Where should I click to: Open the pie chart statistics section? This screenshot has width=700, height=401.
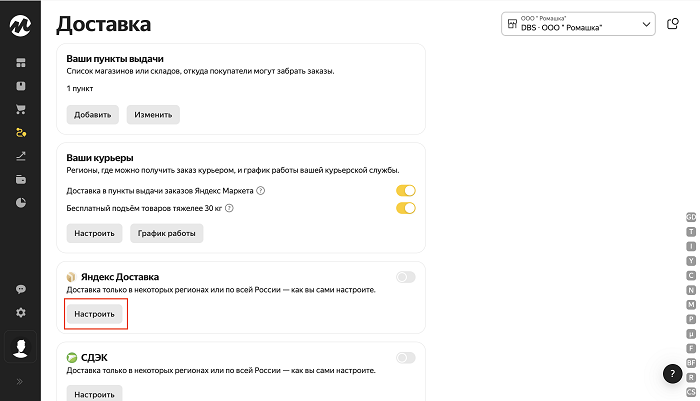21,203
